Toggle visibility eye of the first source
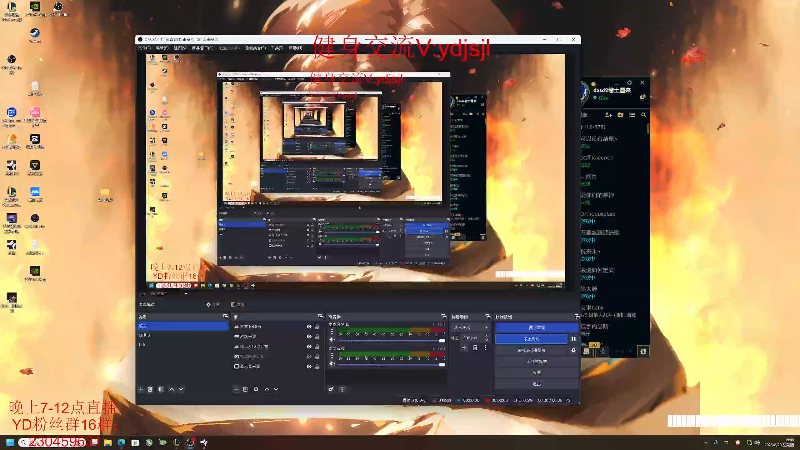The image size is (800, 450). 309,327
